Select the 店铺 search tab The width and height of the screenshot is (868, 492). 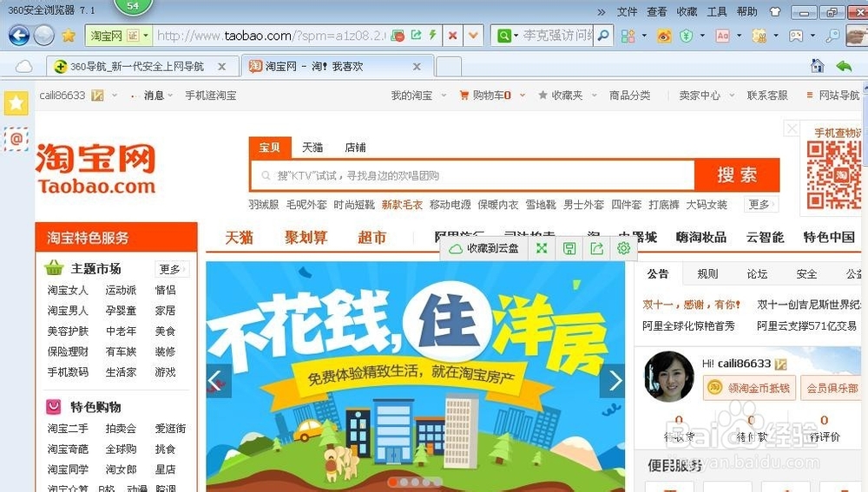355,148
